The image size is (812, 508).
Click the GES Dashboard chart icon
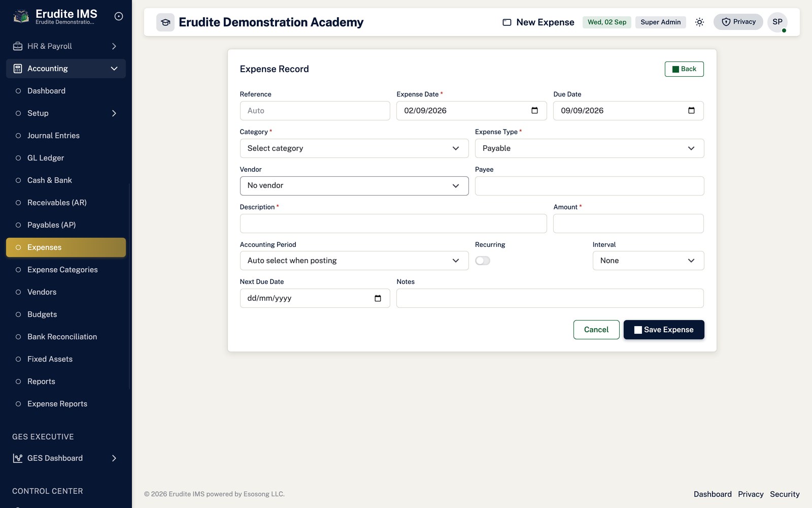tap(18, 458)
